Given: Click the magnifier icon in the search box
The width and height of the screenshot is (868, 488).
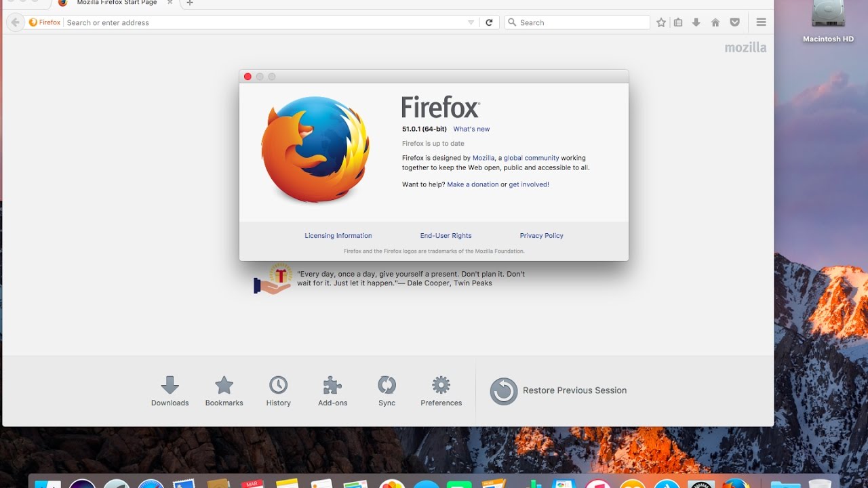Looking at the screenshot, I should click(x=513, y=22).
